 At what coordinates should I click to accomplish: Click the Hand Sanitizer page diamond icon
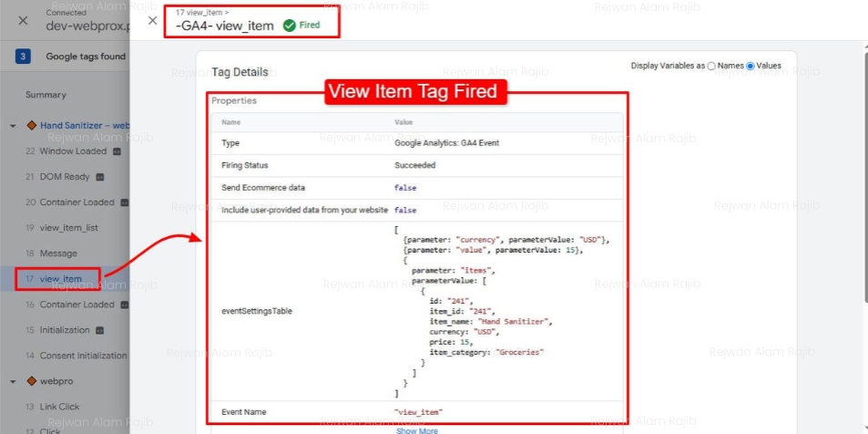tap(30, 125)
